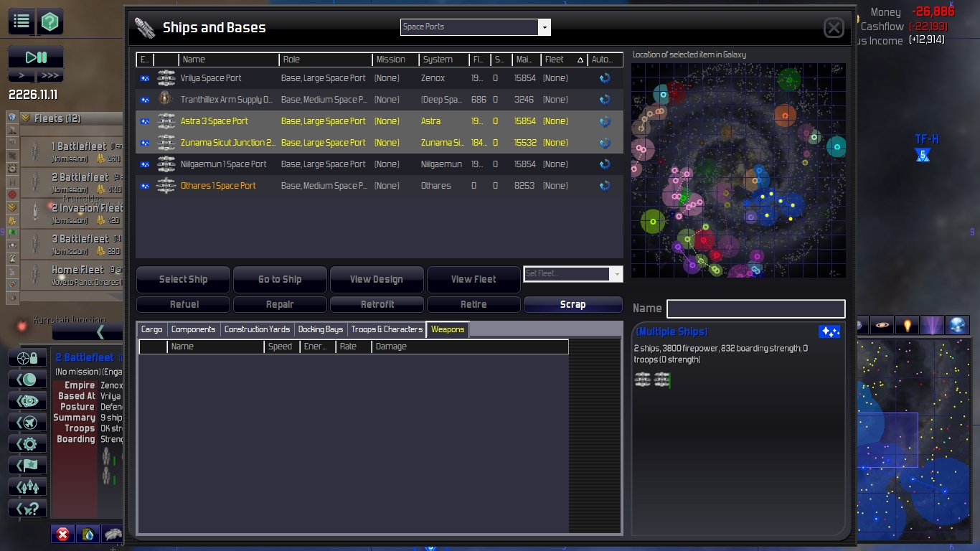Switch to the Docking Bays tab
The height and width of the screenshot is (551, 980).
pyautogui.click(x=321, y=329)
